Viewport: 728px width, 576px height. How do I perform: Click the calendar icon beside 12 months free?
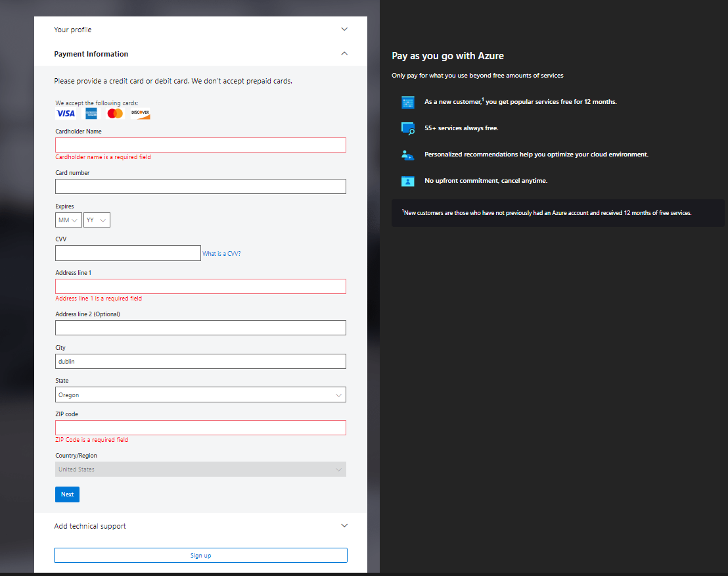tap(407, 102)
